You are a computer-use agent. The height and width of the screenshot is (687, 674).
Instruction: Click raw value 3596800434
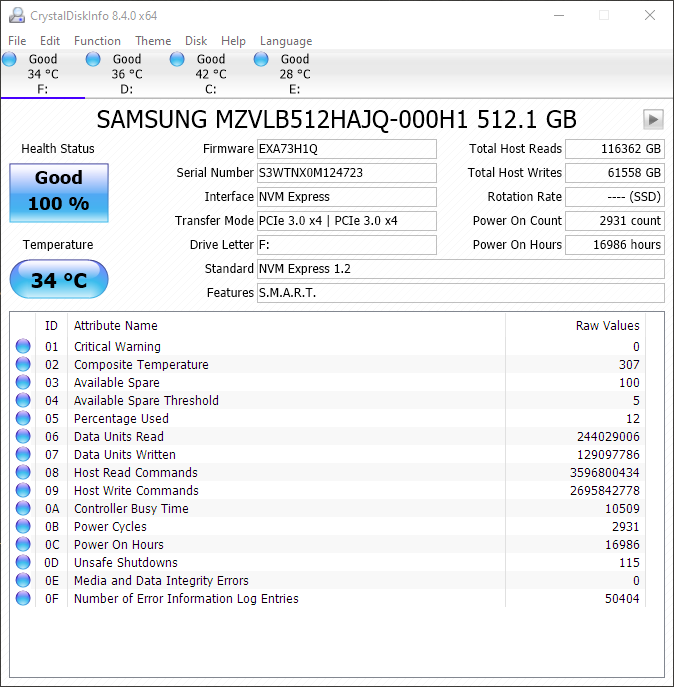(x=604, y=472)
